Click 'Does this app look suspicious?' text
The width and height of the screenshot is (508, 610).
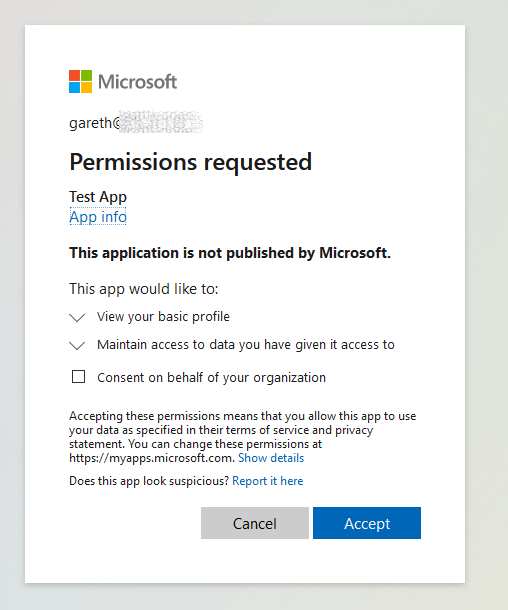(149, 481)
